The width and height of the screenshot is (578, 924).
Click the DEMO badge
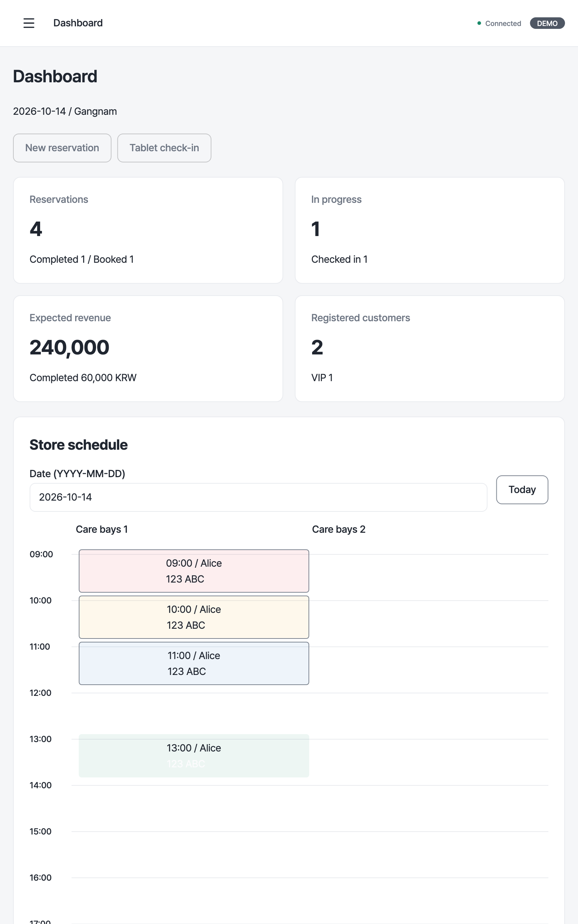(547, 23)
